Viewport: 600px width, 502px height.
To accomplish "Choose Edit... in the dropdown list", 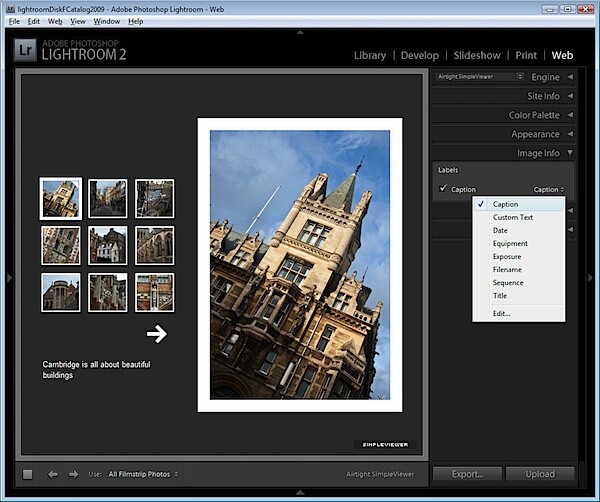I will pos(519,313).
